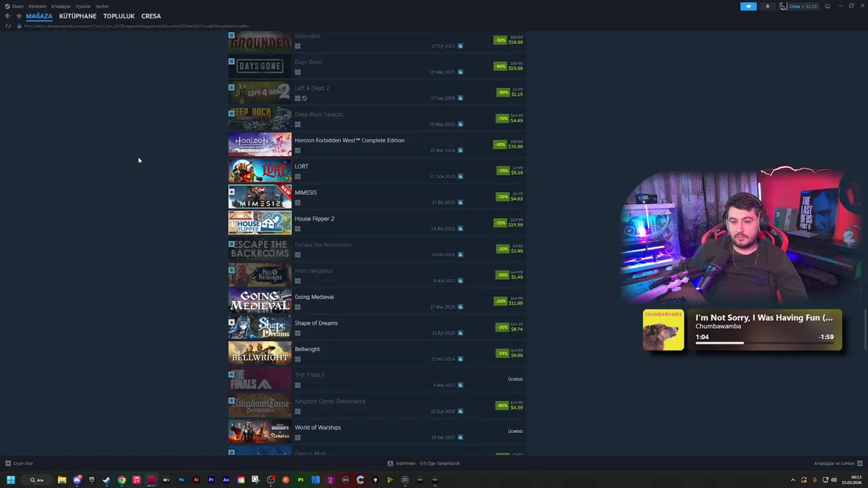
Task: Open File Explorer from the taskbar
Action: (62, 480)
